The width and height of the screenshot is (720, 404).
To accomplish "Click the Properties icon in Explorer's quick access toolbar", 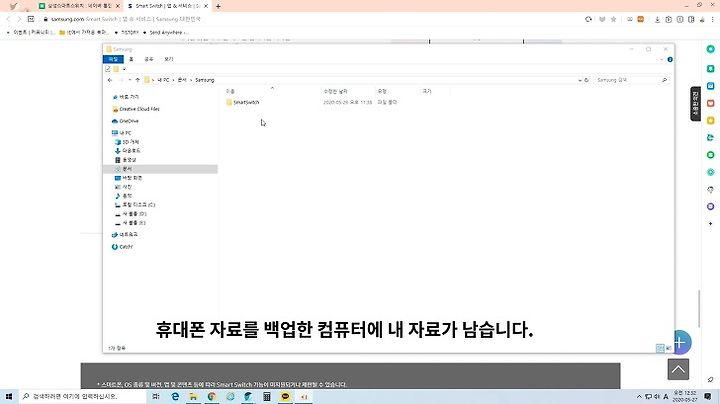I will click(108, 69).
